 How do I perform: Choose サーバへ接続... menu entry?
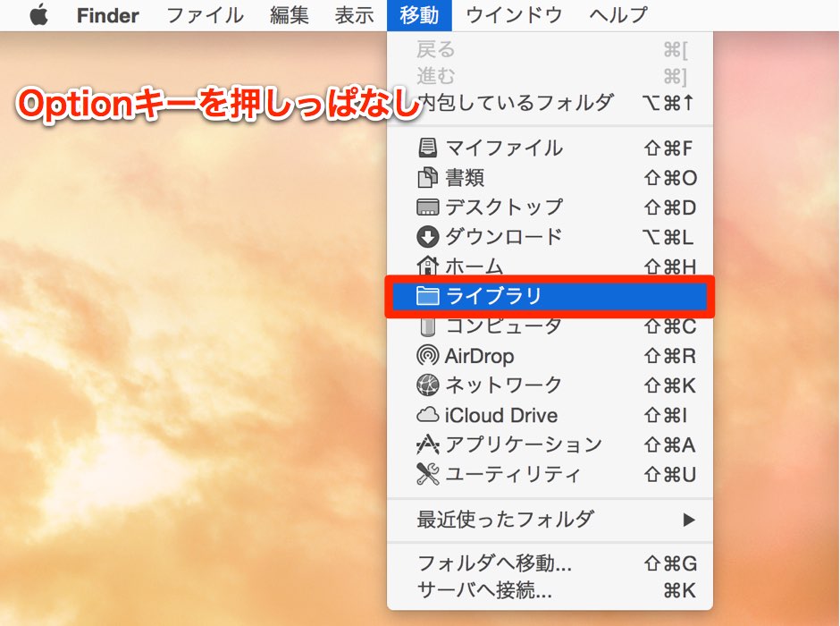click(x=550, y=590)
